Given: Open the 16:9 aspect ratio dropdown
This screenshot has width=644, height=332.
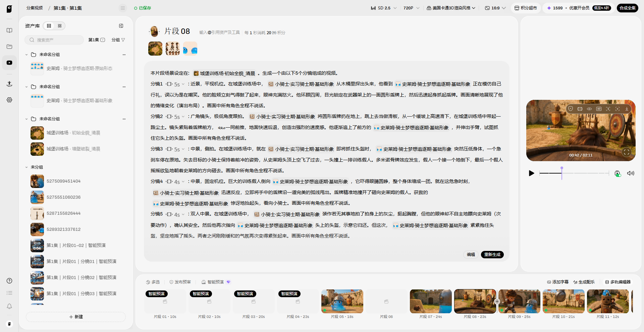Looking at the screenshot, I should click(495, 8).
